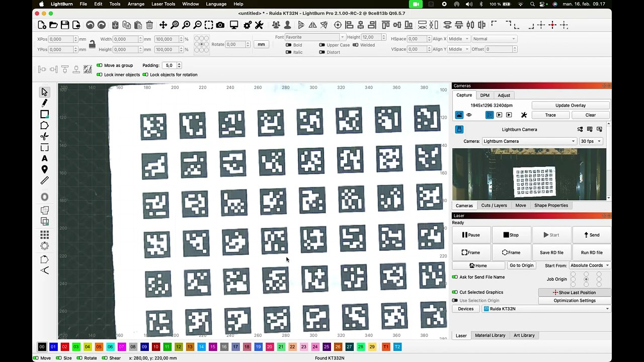Click the Save RD file button

click(x=551, y=252)
